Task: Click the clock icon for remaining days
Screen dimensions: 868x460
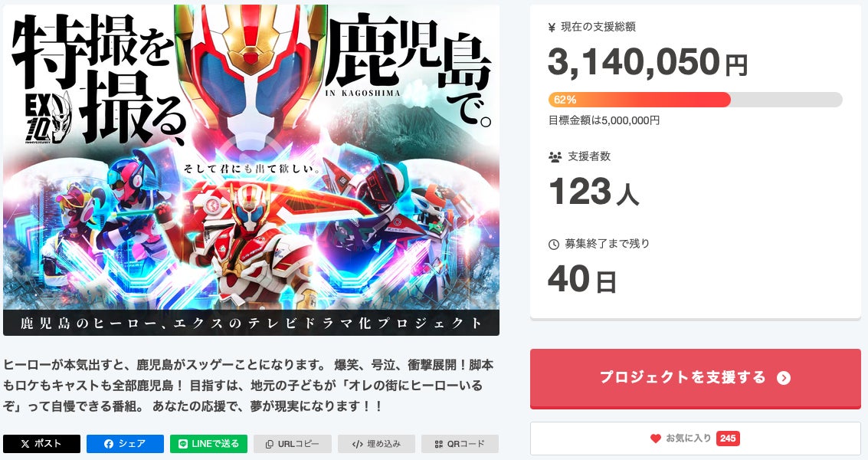Action: pyautogui.click(x=554, y=245)
